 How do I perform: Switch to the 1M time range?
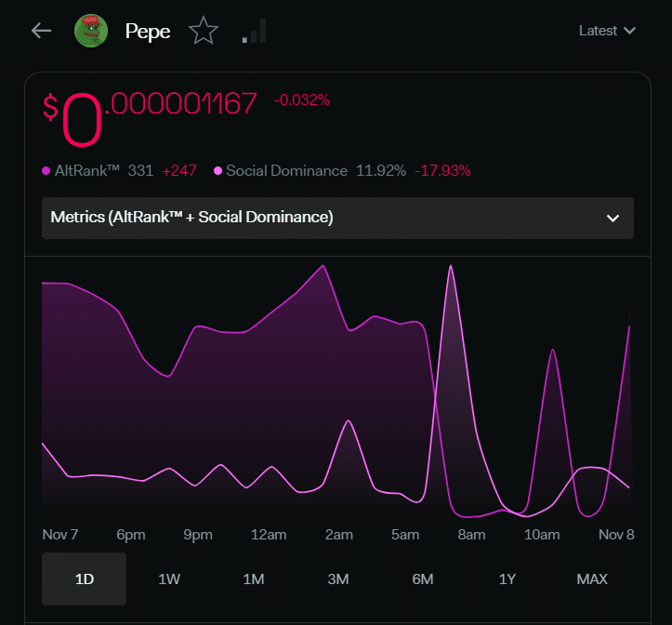254,579
